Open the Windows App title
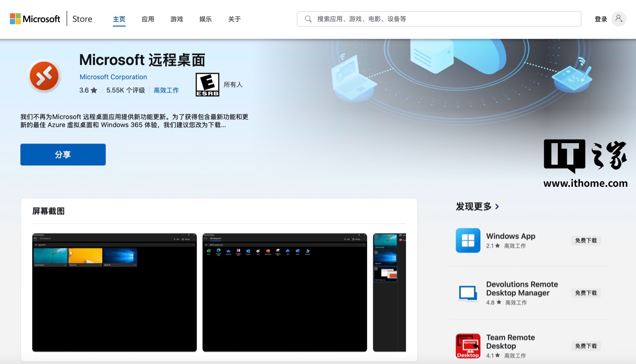Viewport: 636px width, 364px height. click(511, 236)
